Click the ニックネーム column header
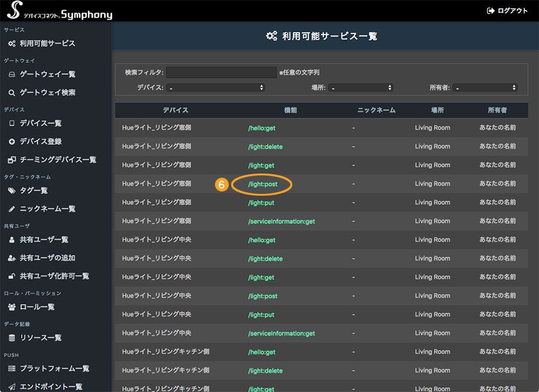Viewport: 539px width, 392px height. tap(377, 110)
